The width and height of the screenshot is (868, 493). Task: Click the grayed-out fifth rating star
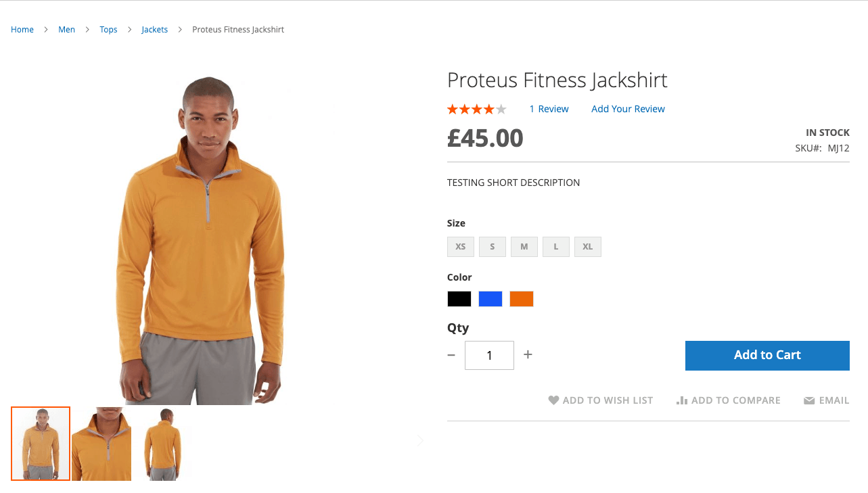click(x=499, y=108)
